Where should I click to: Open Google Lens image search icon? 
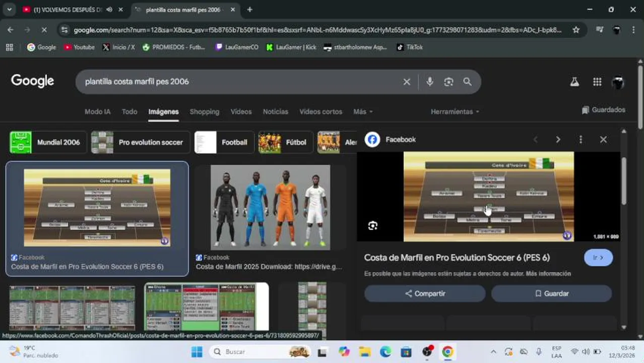coord(448,82)
